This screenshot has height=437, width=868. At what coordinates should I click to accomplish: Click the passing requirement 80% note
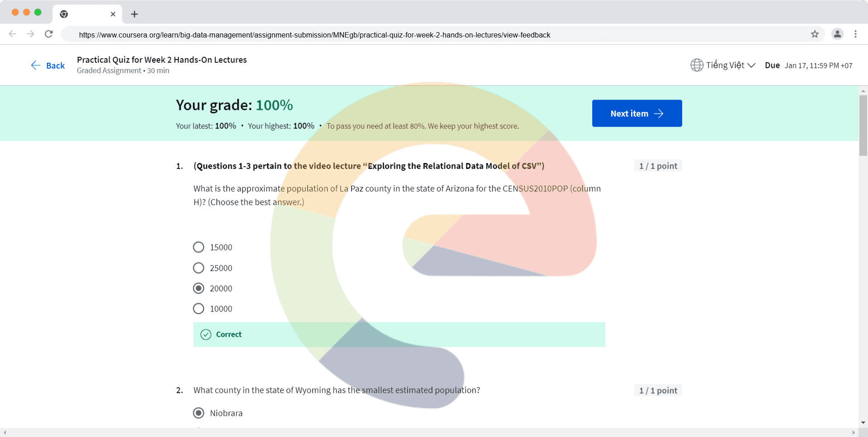423,126
